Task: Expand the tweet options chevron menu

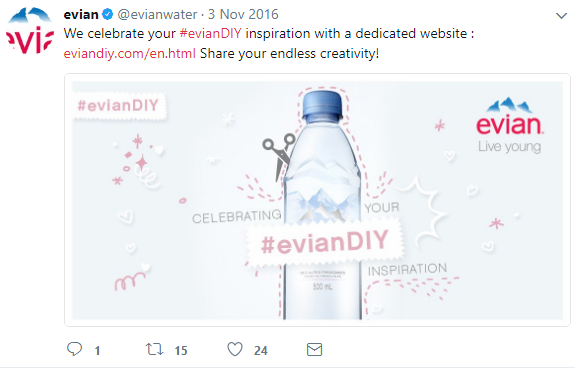Action: [561, 16]
